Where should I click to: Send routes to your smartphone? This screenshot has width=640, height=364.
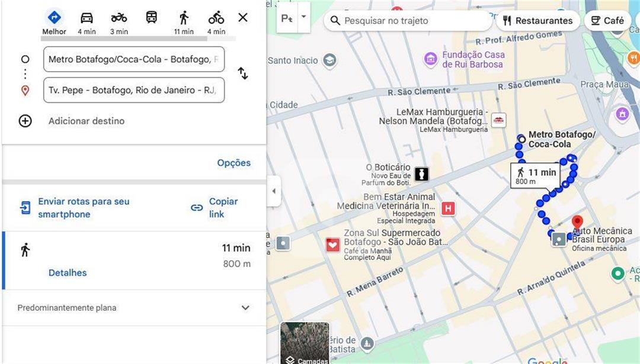point(84,208)
